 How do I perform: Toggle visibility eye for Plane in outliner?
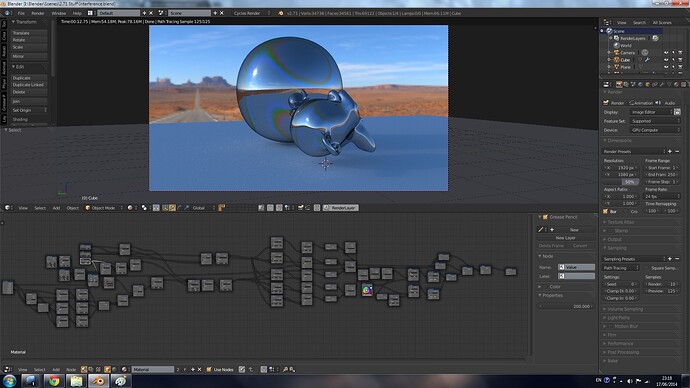coord(666,67)
